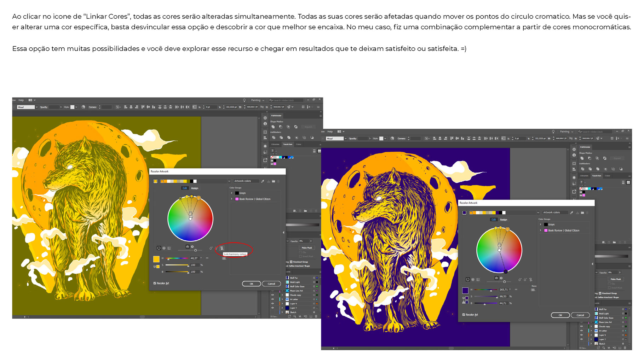The width and height of the screenshot is (644, 362).
Task: Switch to Edit tab in purple-artwork Recolor dialog
Action: point(494,220)
